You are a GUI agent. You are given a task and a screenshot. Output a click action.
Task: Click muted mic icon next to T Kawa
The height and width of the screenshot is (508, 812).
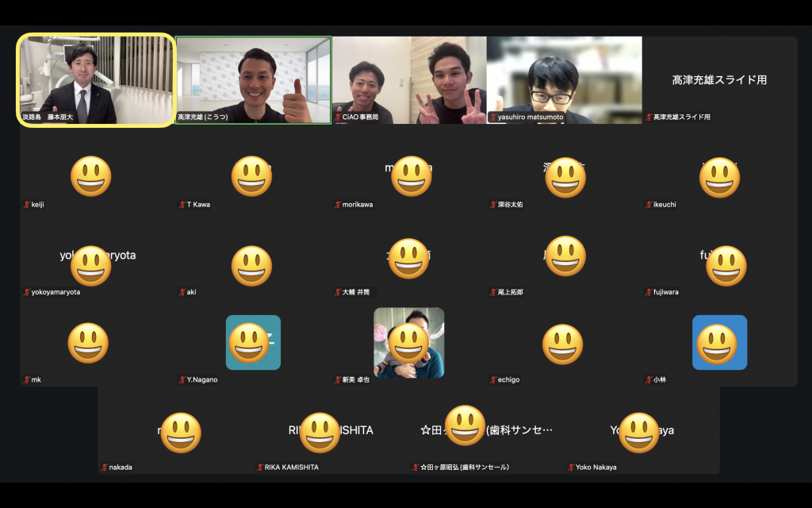coord(182,205)
